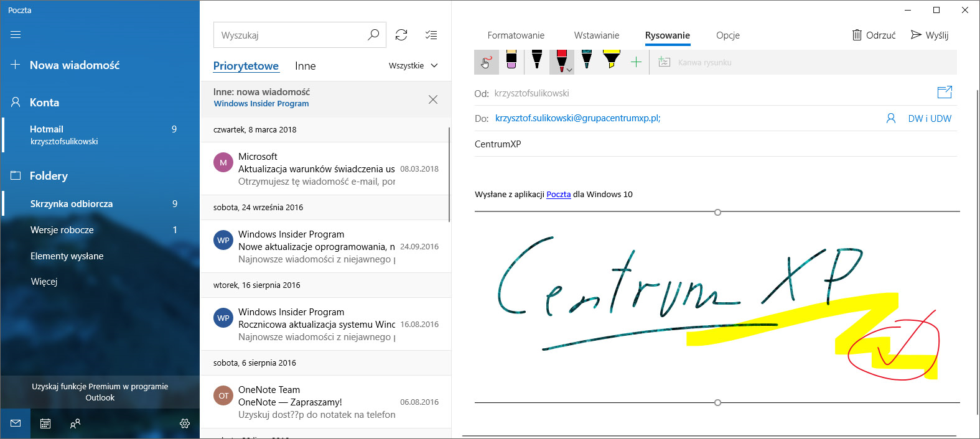Toggle touch drawing mode icon
The height and width of the screenshot is (439, 980).
487,62
